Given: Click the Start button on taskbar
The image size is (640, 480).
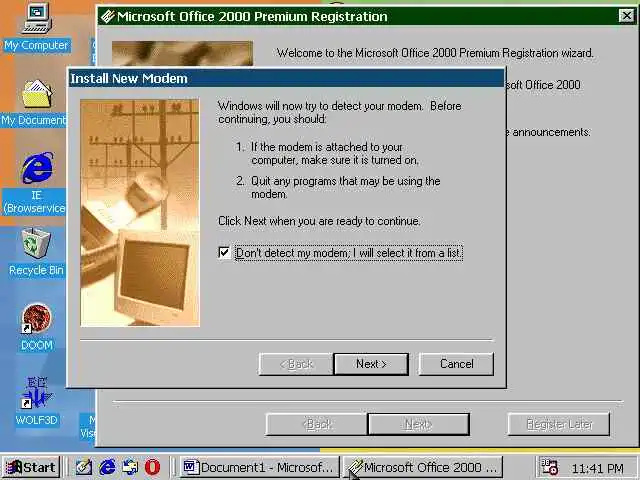Looking at the screenshot, I should point(31,467).
